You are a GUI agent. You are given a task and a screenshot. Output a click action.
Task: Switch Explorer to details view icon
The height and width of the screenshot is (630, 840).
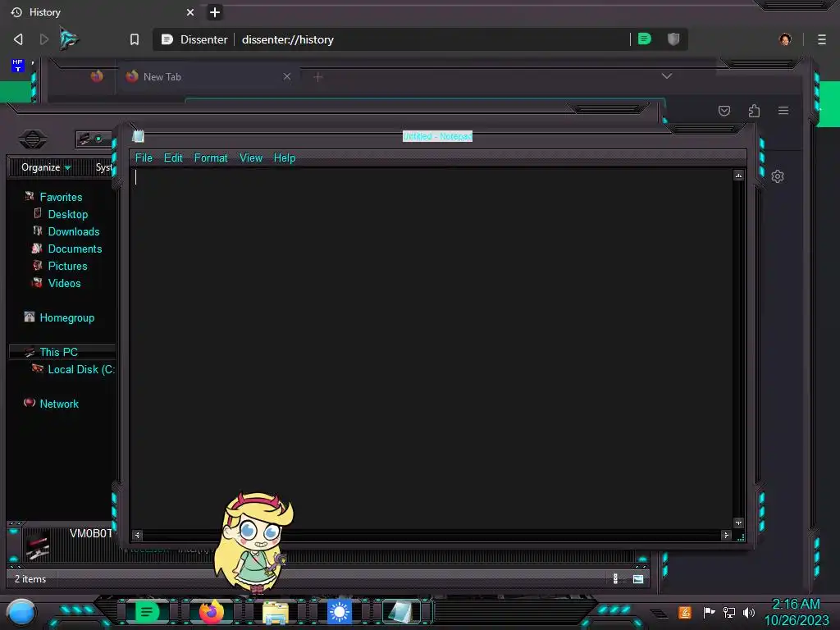click(x=616, y=578)
